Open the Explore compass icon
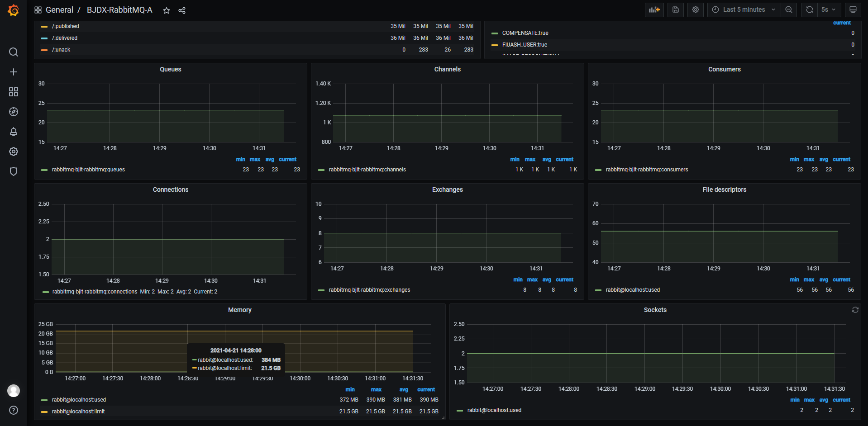The height and width of the screenshot is (426, 868). 14,112
